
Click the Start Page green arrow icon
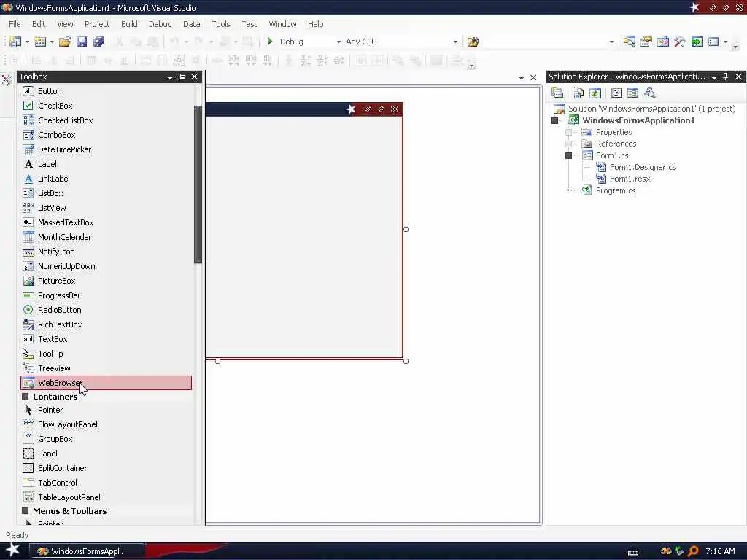[697, 42]
